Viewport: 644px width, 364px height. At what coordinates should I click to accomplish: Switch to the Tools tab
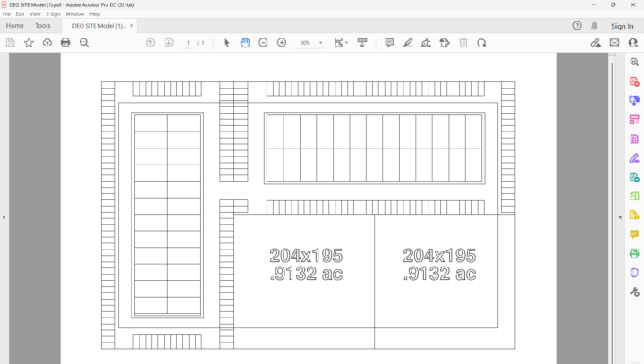pyautogui.click(x=43, y=25)
